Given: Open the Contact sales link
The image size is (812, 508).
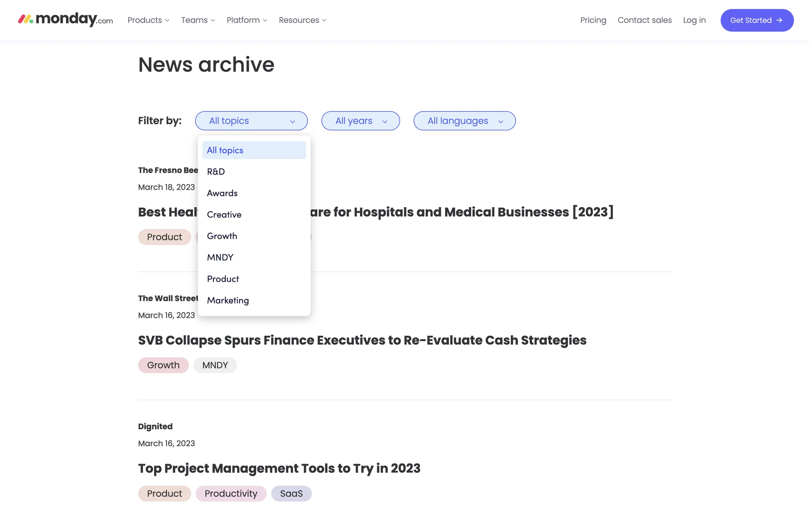Looking at the screenshot, I should click(x=645, y=20).
